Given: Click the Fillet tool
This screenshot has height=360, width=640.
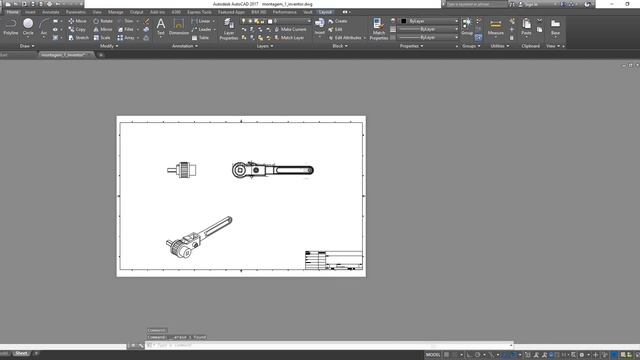Looking at the screenshot, I should (126, 29).
